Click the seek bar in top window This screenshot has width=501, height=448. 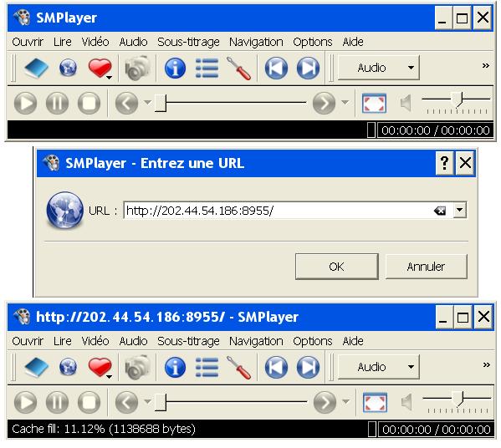coord(230,103)
